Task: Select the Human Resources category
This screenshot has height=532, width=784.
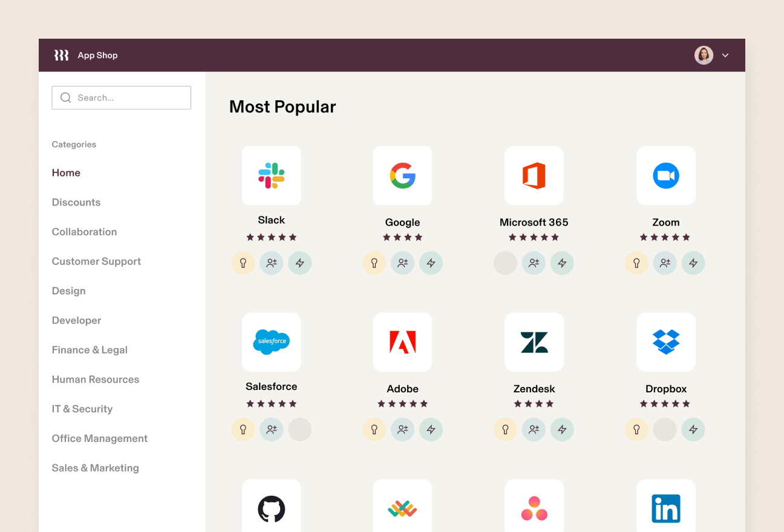Action: pyautogui.click(x=95, y=379)
